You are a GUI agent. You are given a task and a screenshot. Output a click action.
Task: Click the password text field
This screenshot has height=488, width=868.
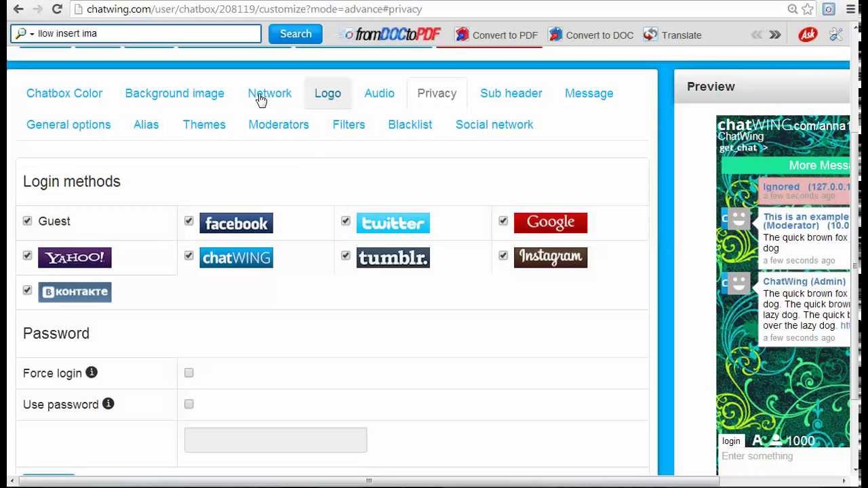tap(275, 440)
